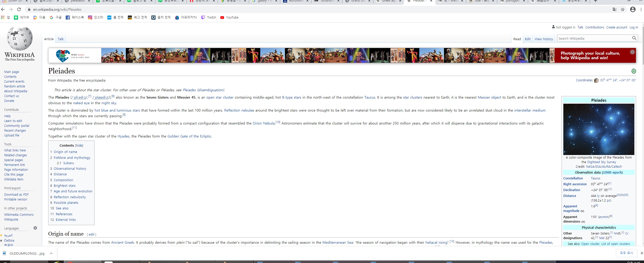Open the Chrome three-dot menu

tap(641, 9)
